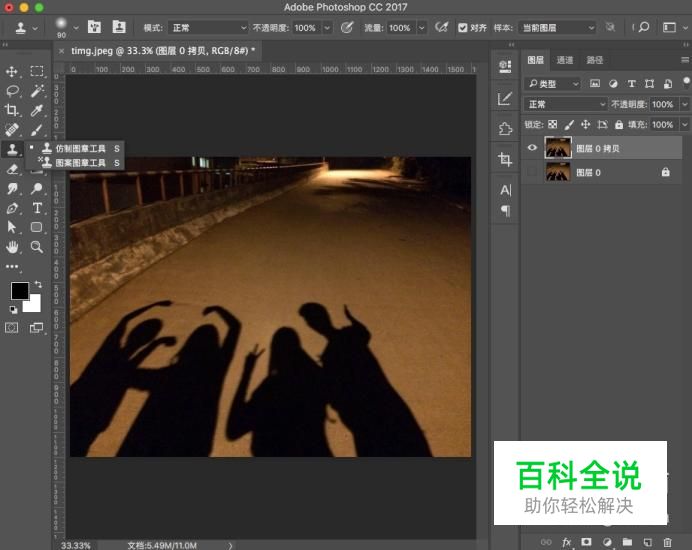Screen dimensions: 692x550
Task: Toggle the 对齐 aligned checkbox
Action: tap(463, 28)
